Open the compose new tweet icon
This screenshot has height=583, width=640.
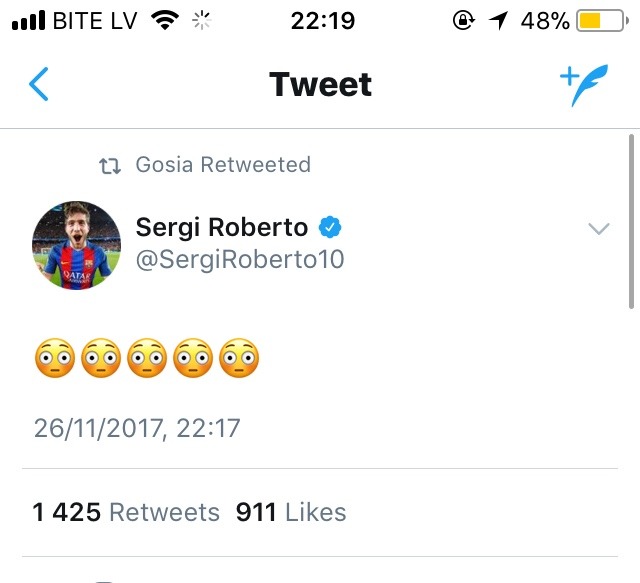(583, 86)
